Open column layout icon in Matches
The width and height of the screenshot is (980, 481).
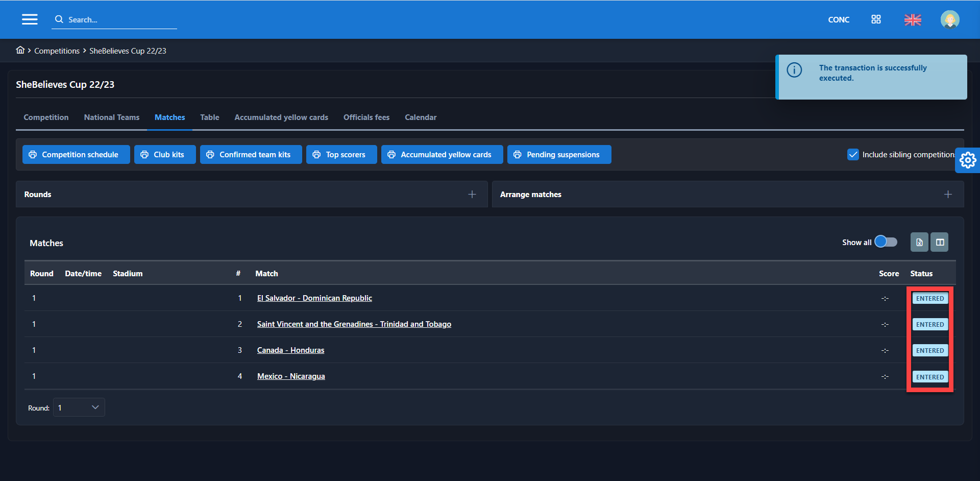pos(940,243)
